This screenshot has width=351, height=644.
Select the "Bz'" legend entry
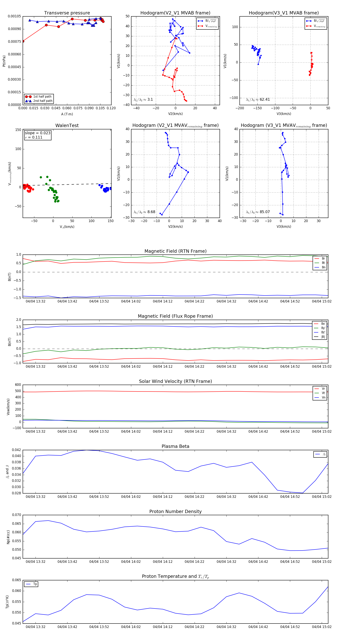point(320,333)
